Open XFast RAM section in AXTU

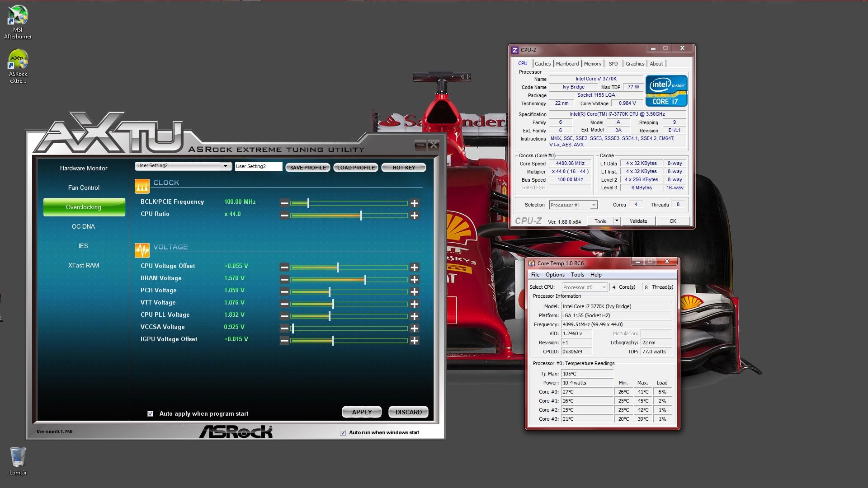pos(84,265)
